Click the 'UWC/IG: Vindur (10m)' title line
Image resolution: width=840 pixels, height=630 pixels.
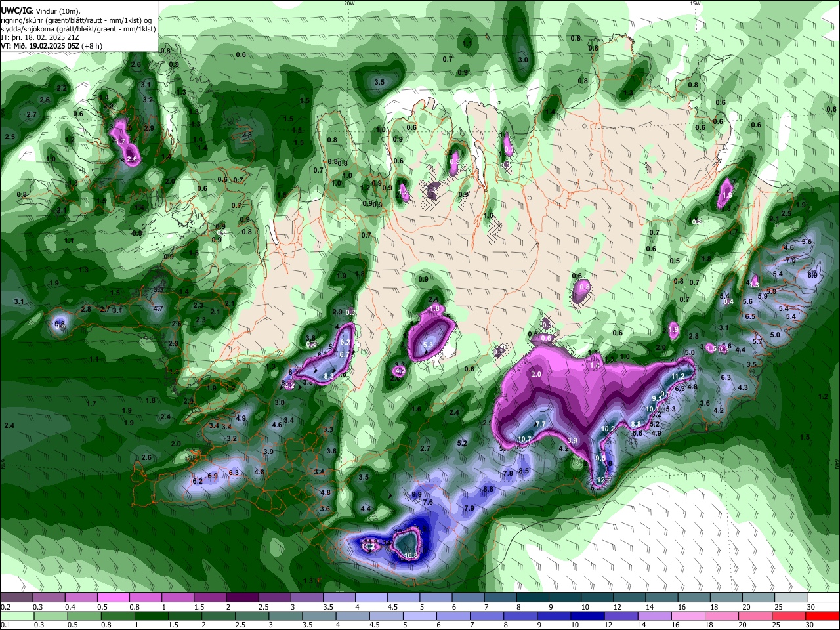41,11
